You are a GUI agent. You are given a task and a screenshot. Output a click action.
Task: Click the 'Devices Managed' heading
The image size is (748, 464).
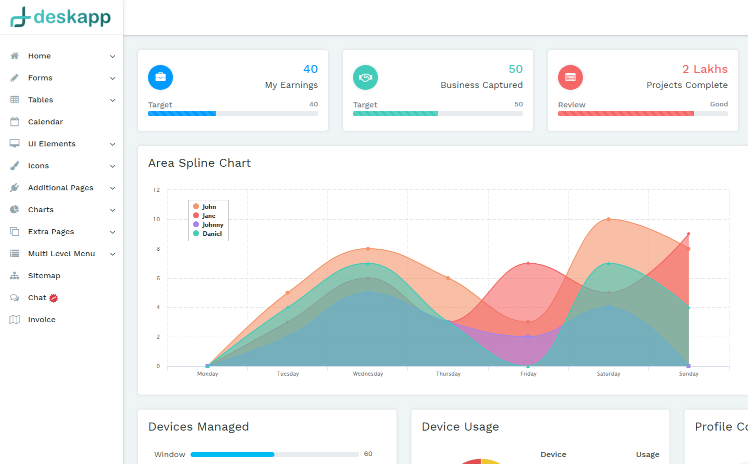pos(198,427)
